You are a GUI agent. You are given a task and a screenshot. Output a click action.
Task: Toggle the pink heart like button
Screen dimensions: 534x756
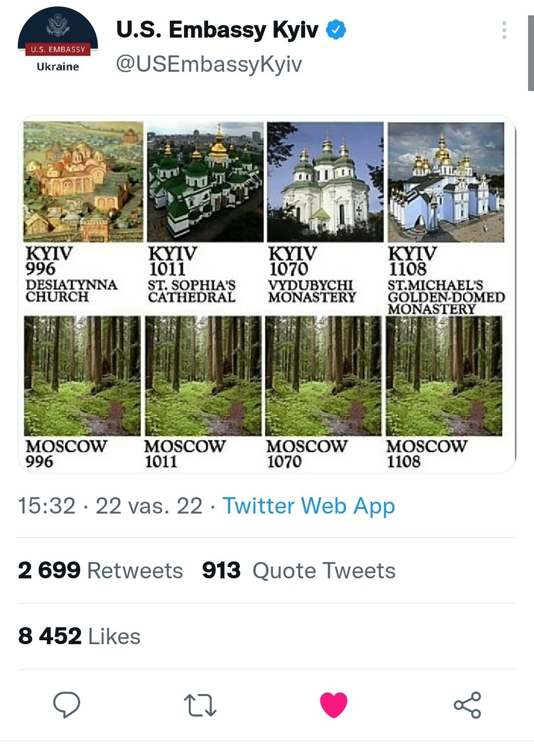point(334,705)
